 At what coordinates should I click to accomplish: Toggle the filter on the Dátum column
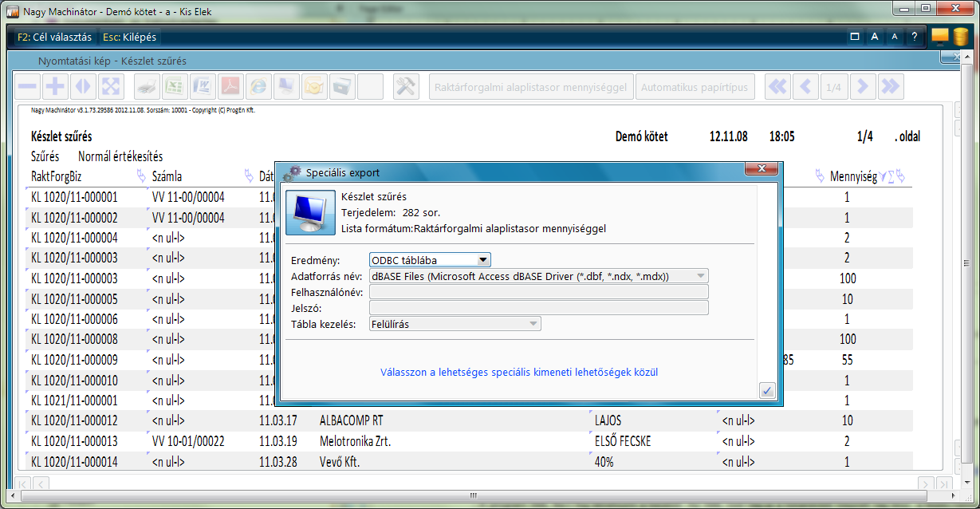tap(249, 176)
